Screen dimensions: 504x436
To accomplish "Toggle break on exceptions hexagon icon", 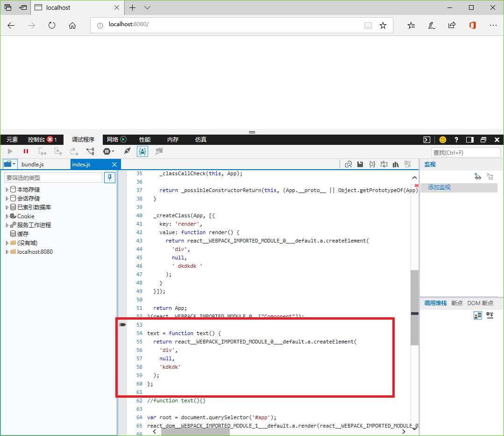I will [107, 151].
